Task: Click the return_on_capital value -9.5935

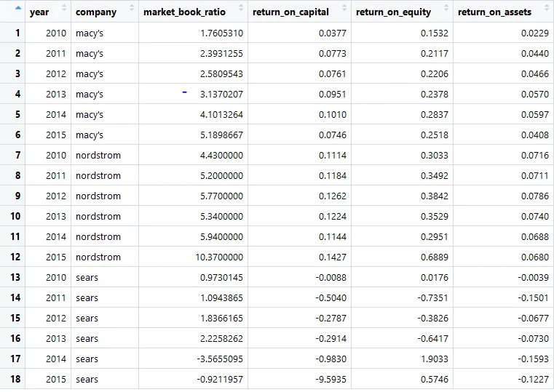Action: [x=331, y=380]
